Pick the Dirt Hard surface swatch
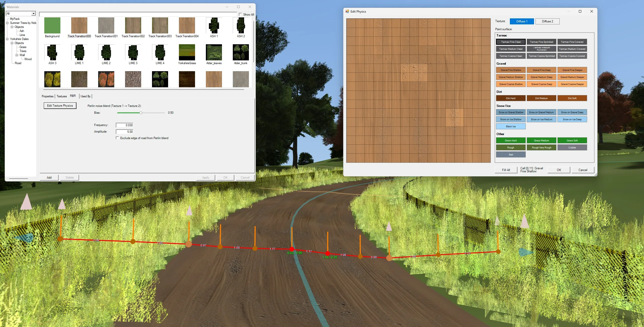The image size is (644, 327). (511, 98)
